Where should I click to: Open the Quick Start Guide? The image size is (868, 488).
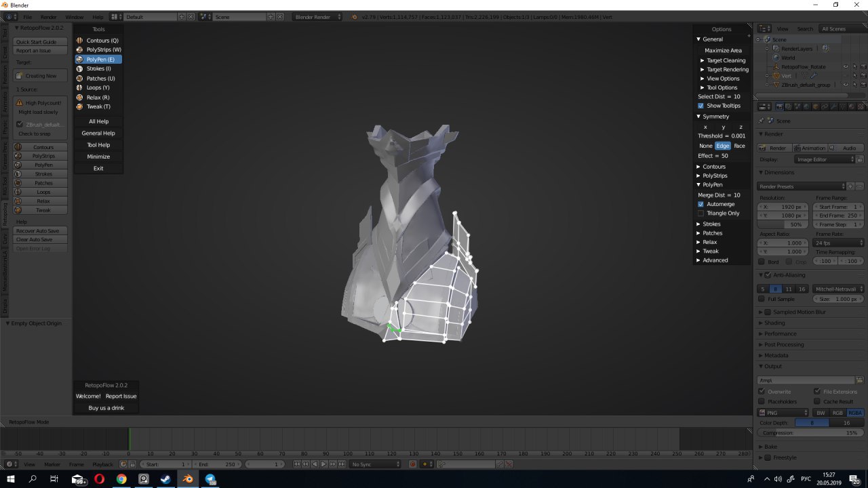[40, 42]
